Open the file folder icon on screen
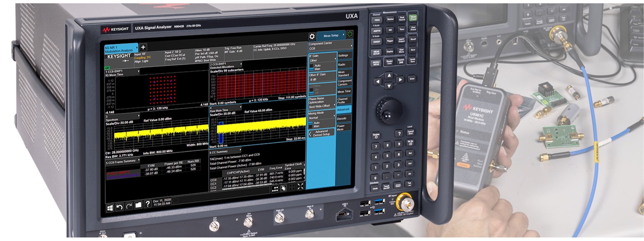The height and width of the screenshot is (241, 644). point(138,205)
